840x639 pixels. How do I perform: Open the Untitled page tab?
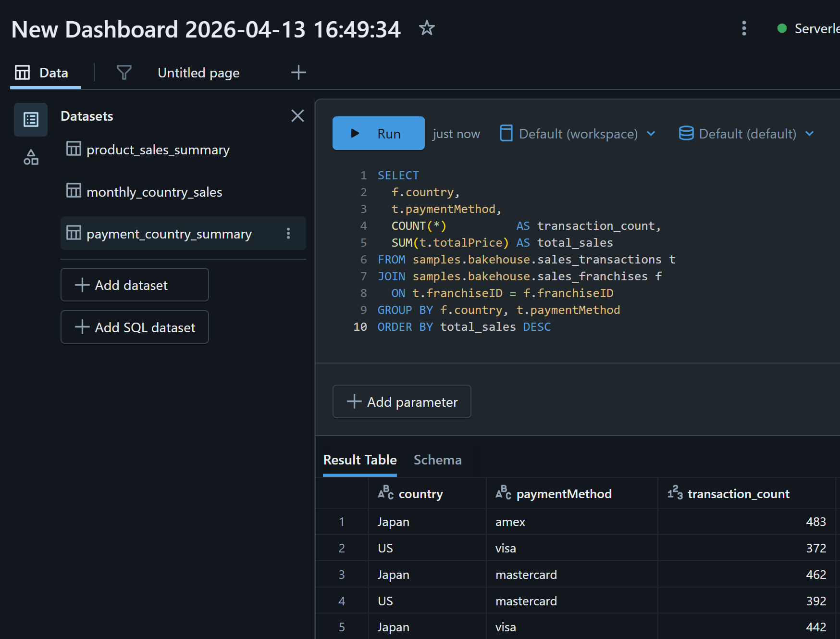point(198,73)
